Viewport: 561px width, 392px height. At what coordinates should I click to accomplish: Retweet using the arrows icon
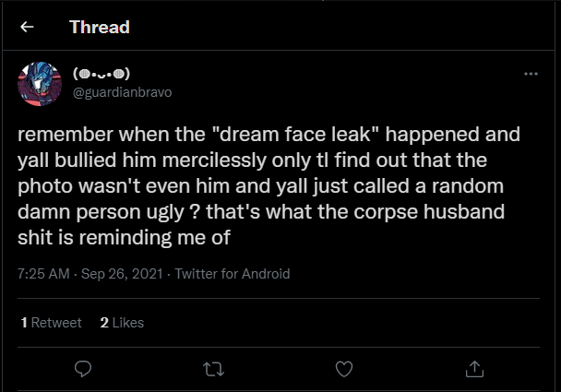point(213,369)
